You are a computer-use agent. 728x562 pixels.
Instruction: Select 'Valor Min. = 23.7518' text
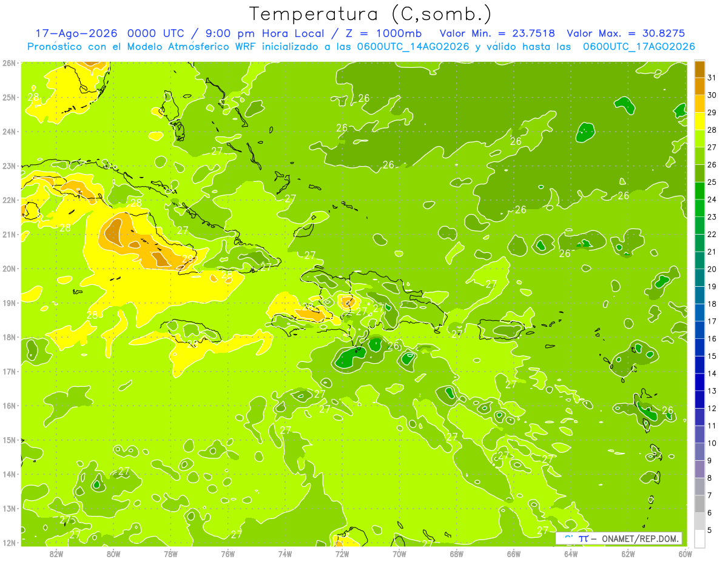coord(498,33)
